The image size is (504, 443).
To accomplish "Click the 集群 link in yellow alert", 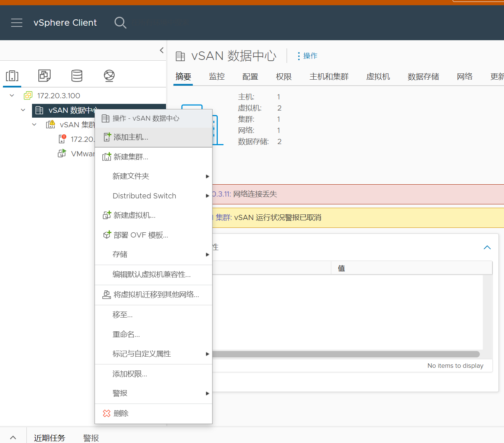I will point(223,217).
